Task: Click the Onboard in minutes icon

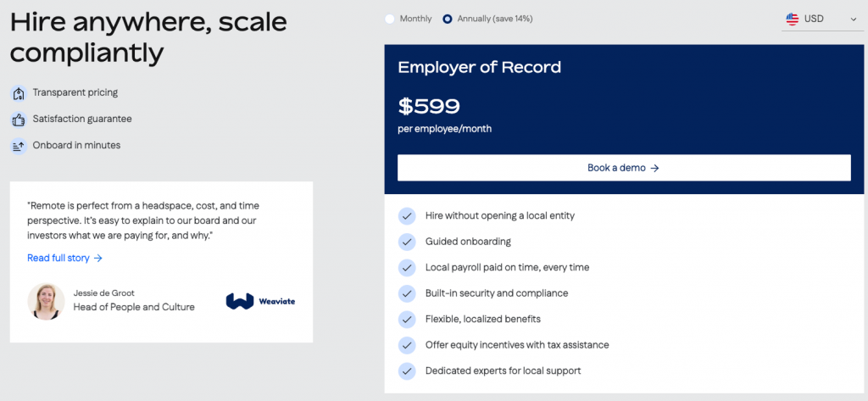Action: pos(19,146)
